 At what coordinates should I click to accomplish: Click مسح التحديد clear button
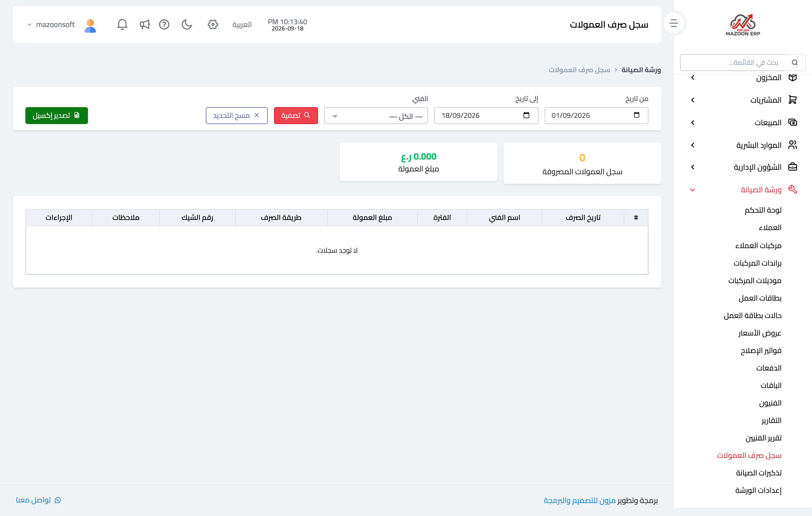click(236, 115)
